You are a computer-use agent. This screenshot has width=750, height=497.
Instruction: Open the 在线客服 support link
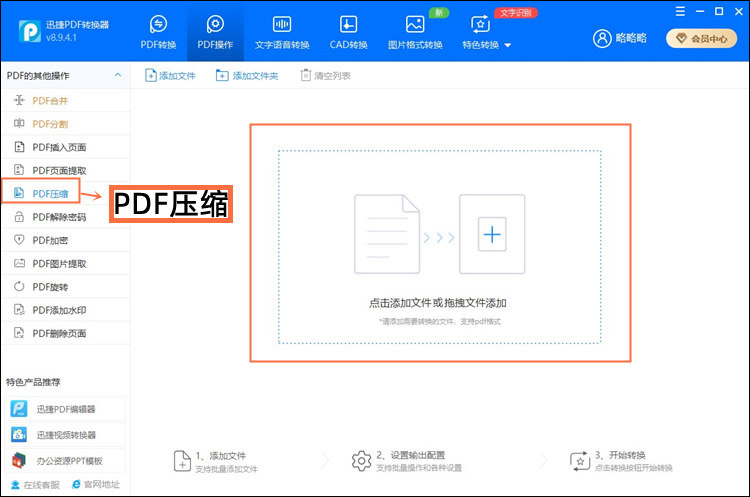35,485
